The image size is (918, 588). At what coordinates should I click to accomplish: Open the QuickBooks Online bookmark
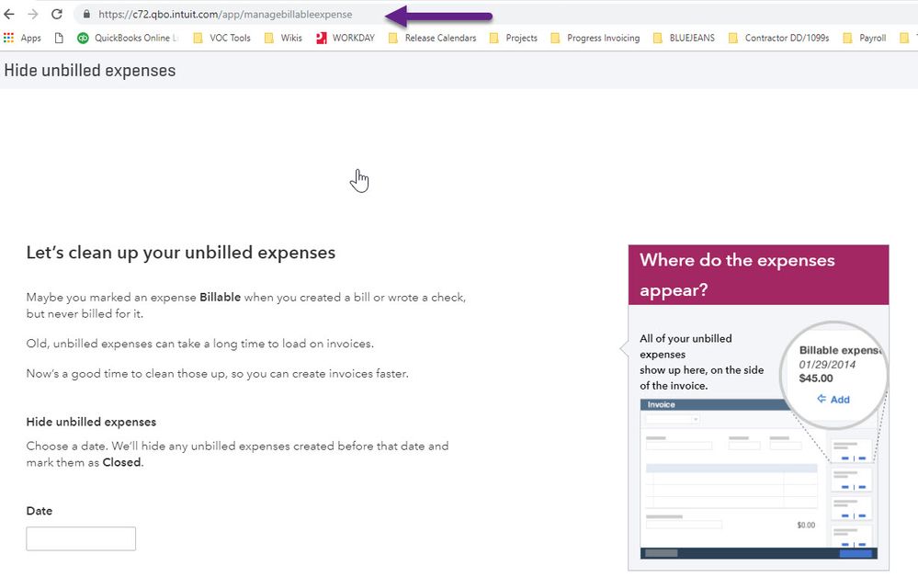pos(128,38)
